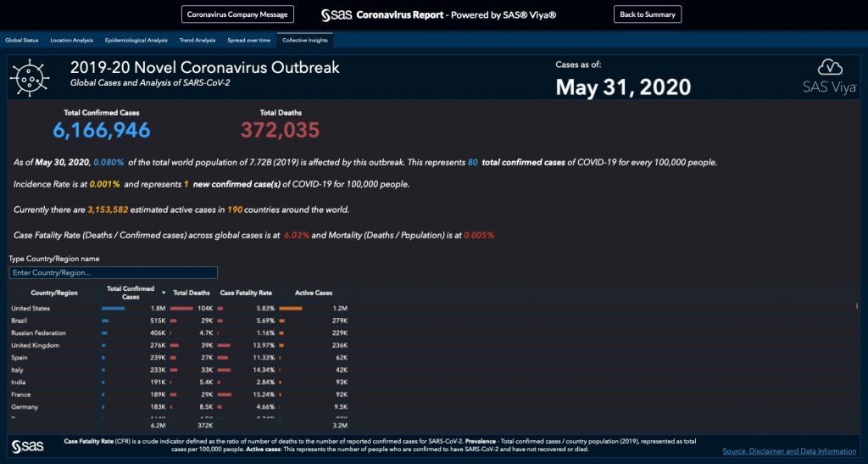Click the Back to Summary button
The height and width of the screenshot is (464, 868).
pyautogui.click(x=647, y=14)
